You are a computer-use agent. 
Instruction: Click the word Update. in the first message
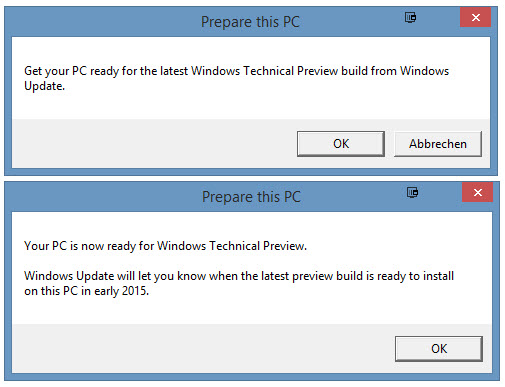44,86
